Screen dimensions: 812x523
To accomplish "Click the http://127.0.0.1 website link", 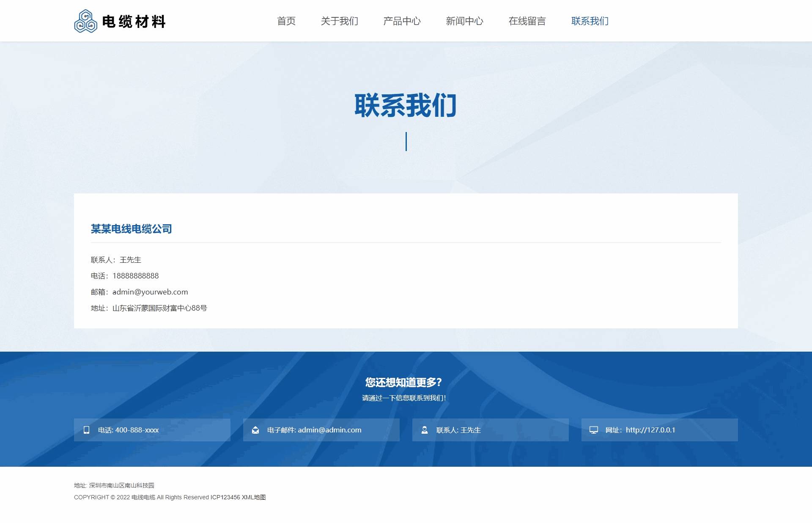I will pos(650,429).
